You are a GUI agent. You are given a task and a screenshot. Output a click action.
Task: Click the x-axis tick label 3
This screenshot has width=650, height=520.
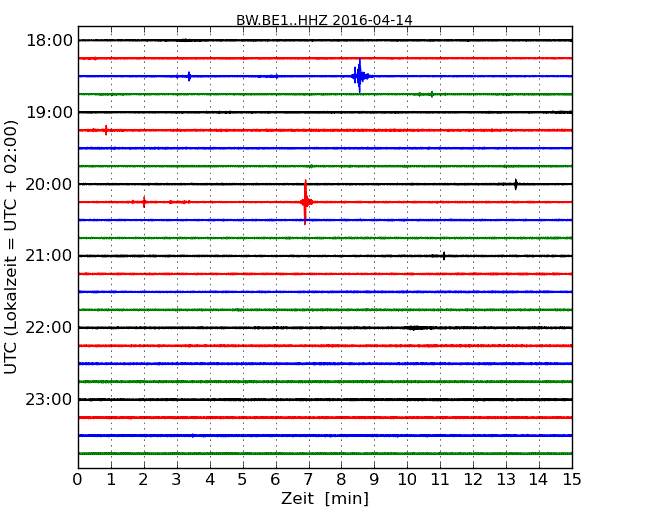177,479
